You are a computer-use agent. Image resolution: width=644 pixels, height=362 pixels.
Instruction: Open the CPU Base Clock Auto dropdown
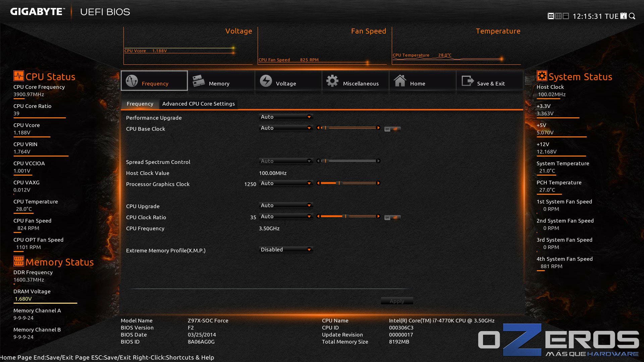coord(286,128)
